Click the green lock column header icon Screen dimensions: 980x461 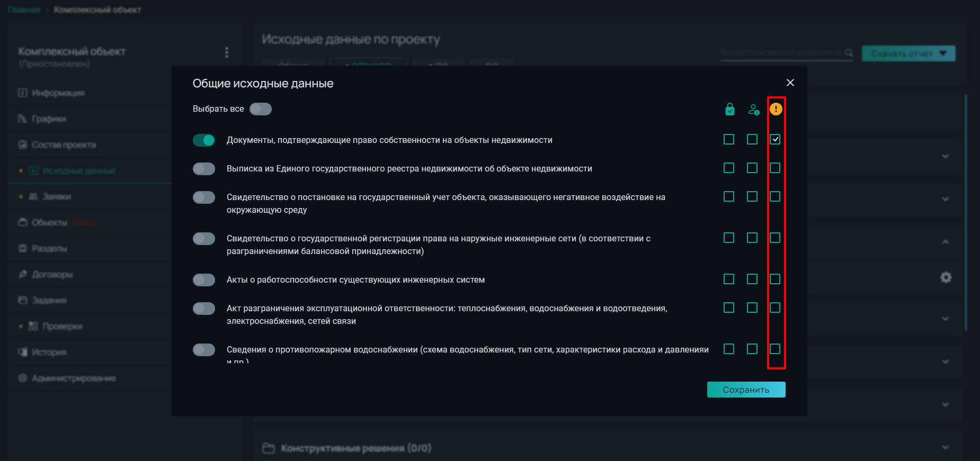tap(729, 109)
